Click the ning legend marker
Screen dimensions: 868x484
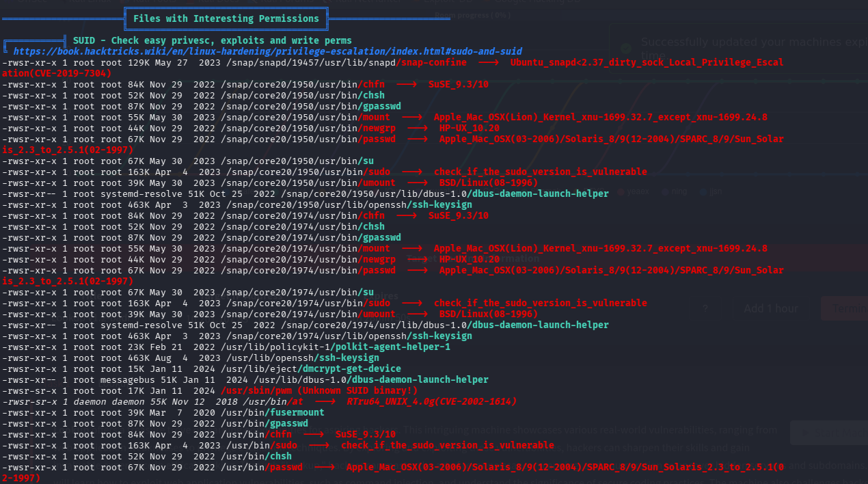coord(666,192)
